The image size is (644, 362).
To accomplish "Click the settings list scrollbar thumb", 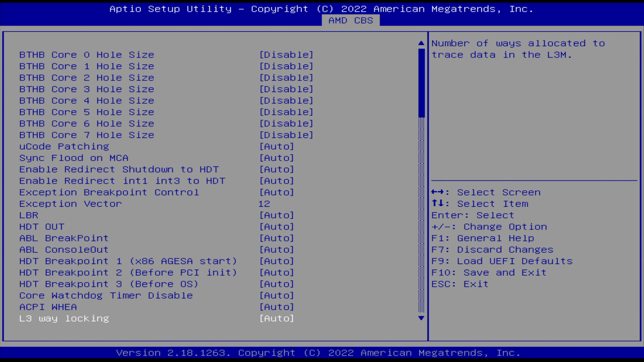I will [421, 83].
